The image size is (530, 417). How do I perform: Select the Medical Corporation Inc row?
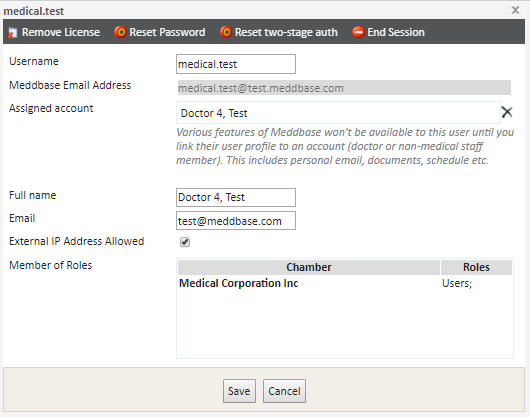pyautogui.click(x=345, y=283)
